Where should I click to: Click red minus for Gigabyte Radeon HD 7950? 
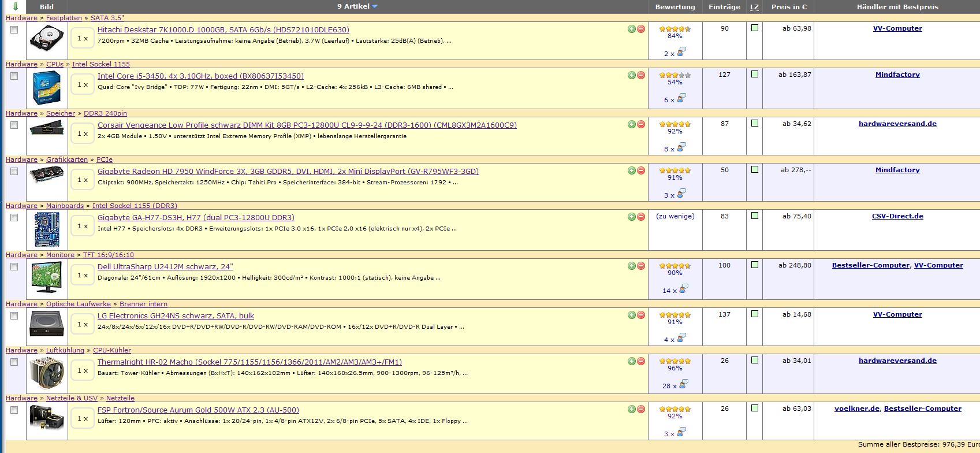[x=641, y=170]
